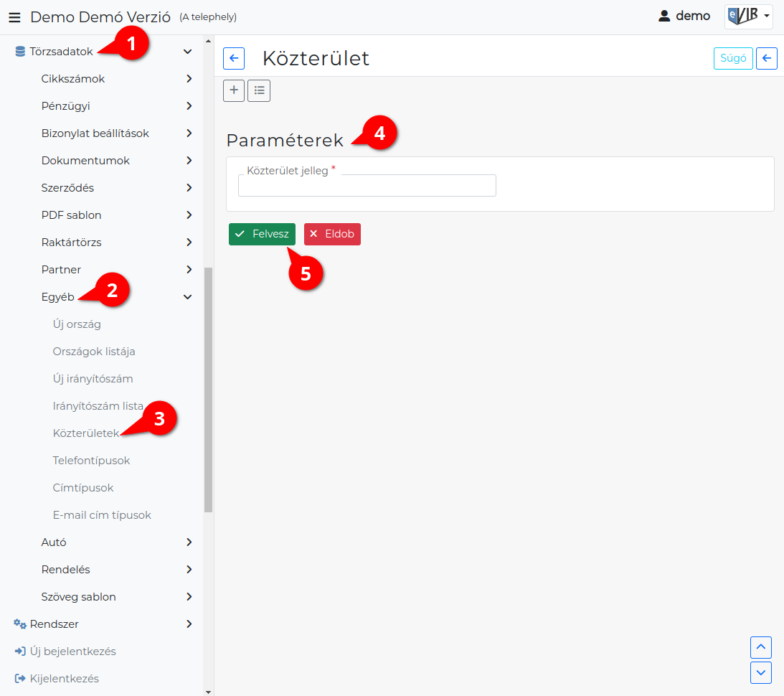The width and height of the screenshot is (784, 696).
Task: Open Telefontípusok menu item
Action: click(x=91, y=461)
